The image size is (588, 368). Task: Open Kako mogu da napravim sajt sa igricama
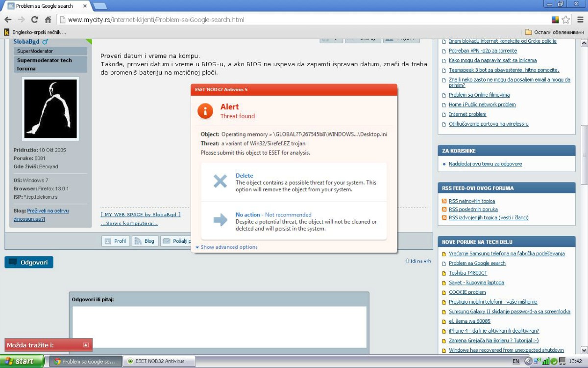coord(492,60)
